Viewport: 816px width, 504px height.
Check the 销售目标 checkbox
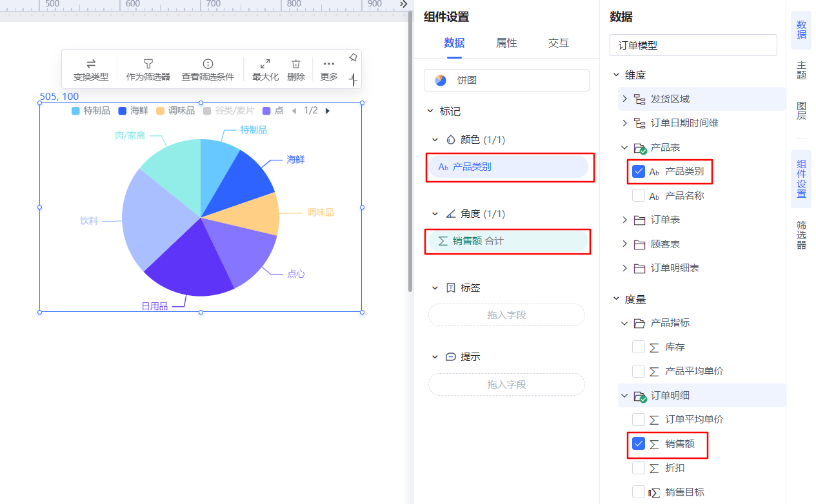tap(639, 492)
